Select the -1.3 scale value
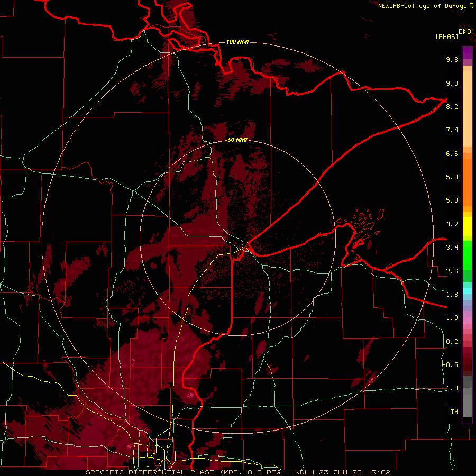 451,388
